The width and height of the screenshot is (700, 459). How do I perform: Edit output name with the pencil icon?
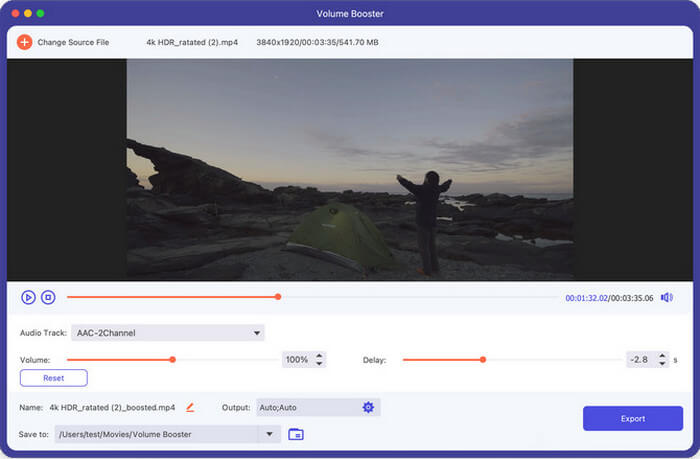[190, 407]
